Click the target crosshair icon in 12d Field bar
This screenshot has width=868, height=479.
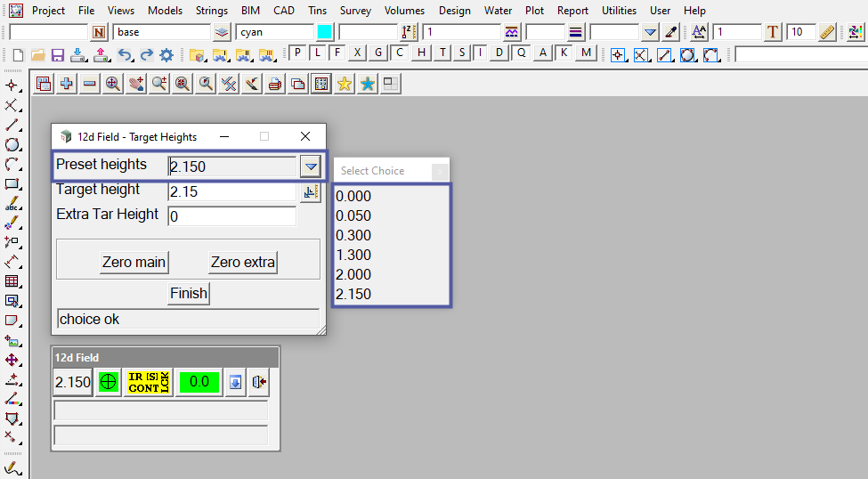109,382
